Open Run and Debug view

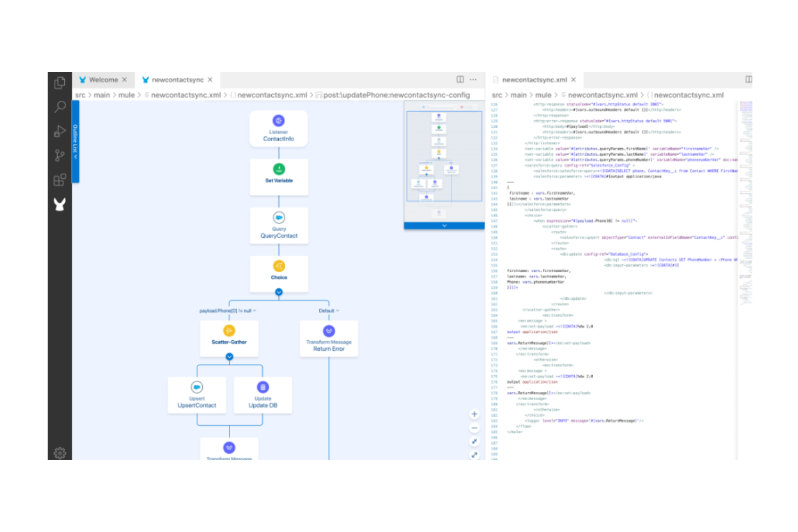click(60, 131)
